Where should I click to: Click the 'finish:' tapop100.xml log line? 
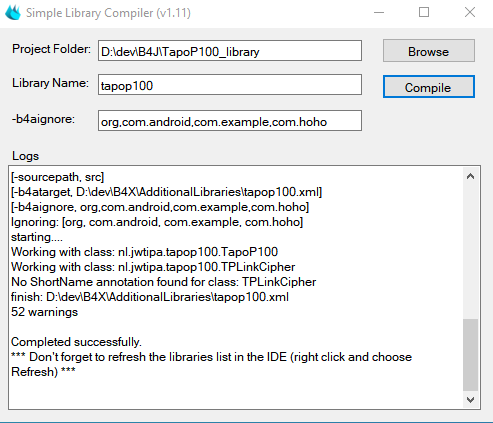tap(150, 297)
